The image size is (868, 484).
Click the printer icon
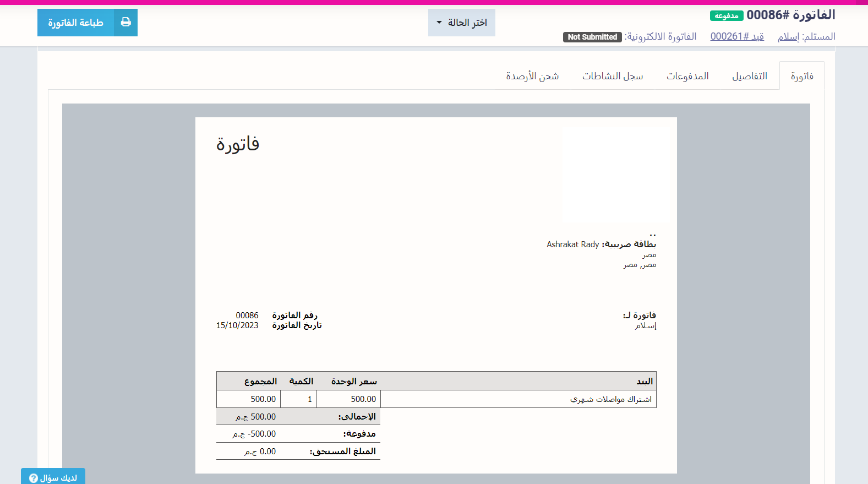tap(126, 23)
